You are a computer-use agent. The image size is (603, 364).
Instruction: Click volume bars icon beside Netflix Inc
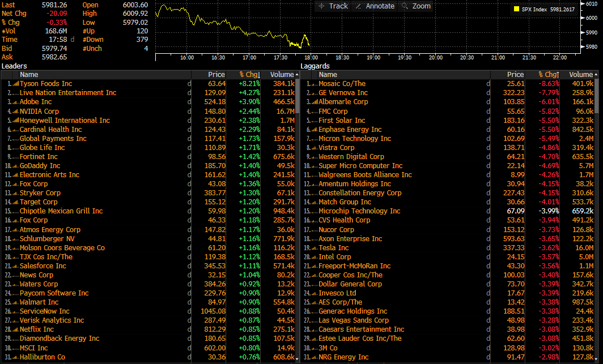coord(15,329)
